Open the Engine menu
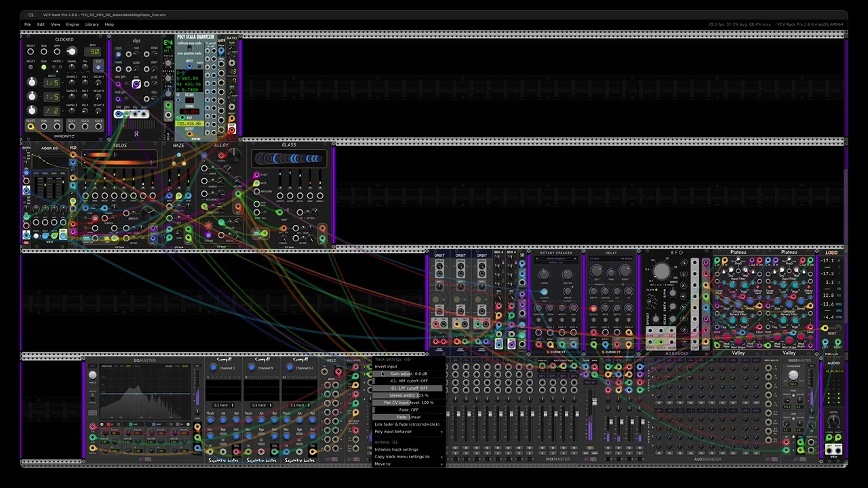The width and height of the screenshot is (868, 488). (73, 24)
